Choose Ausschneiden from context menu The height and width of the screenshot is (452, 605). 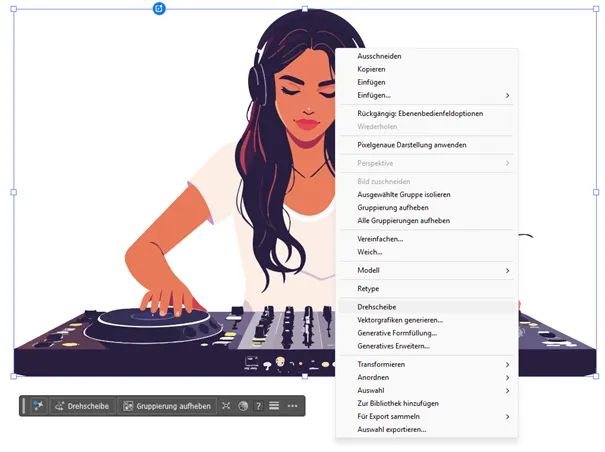click(379, 56)
